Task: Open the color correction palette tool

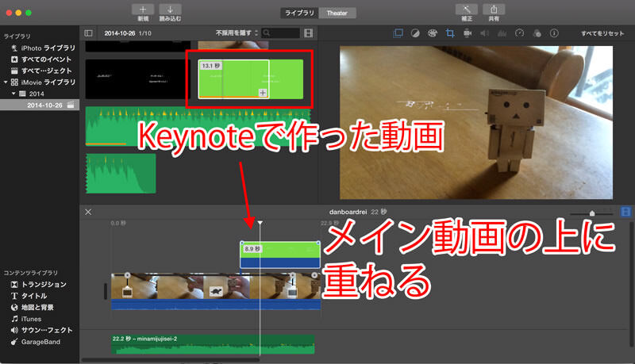Action: (x=433, y=33)
